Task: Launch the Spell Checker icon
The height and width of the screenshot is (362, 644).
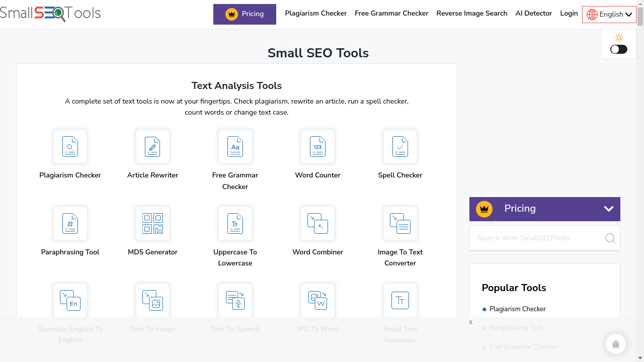Action: tap(400, 147)
